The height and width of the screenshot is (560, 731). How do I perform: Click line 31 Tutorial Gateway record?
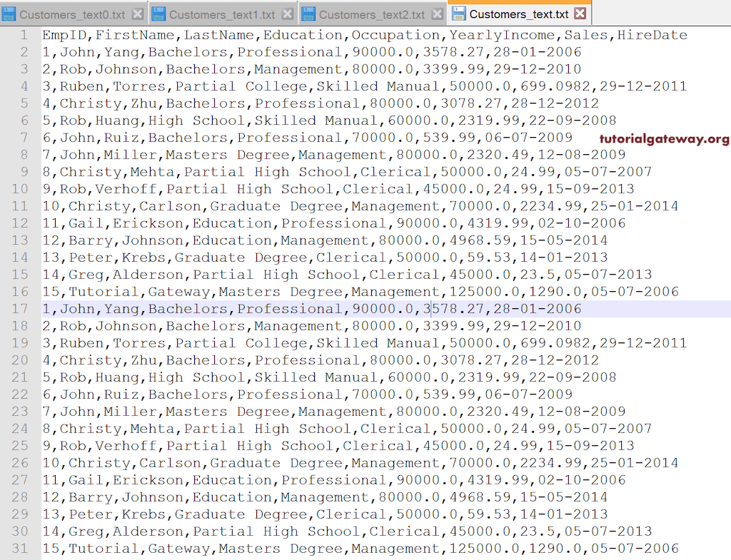361,549
